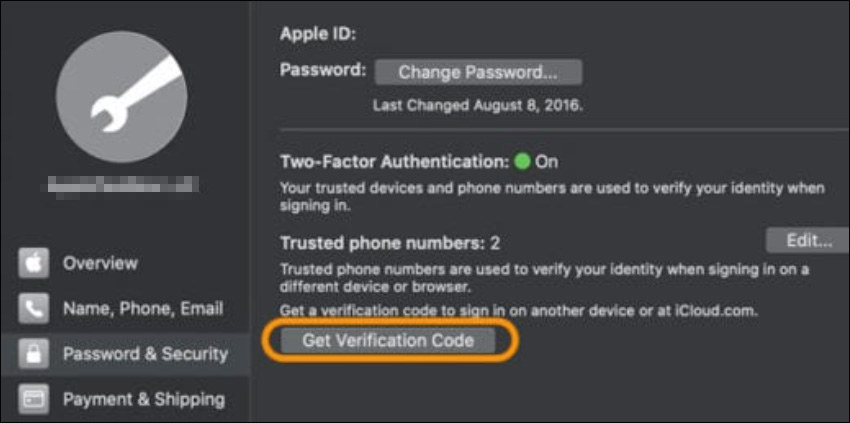This screenshot has width=850, height=423.
Task: Click the phone icon in sidebar
Action: coord(33,309)
